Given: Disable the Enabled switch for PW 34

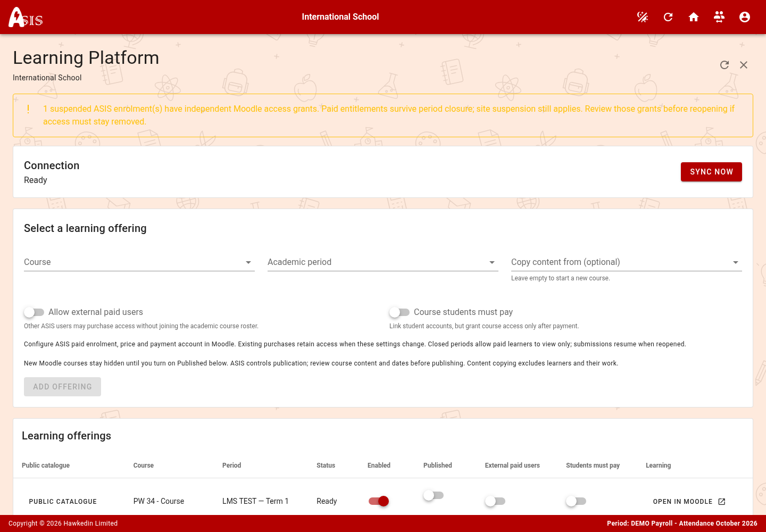Looking at the screenshot, I should (x=379, y=501).
